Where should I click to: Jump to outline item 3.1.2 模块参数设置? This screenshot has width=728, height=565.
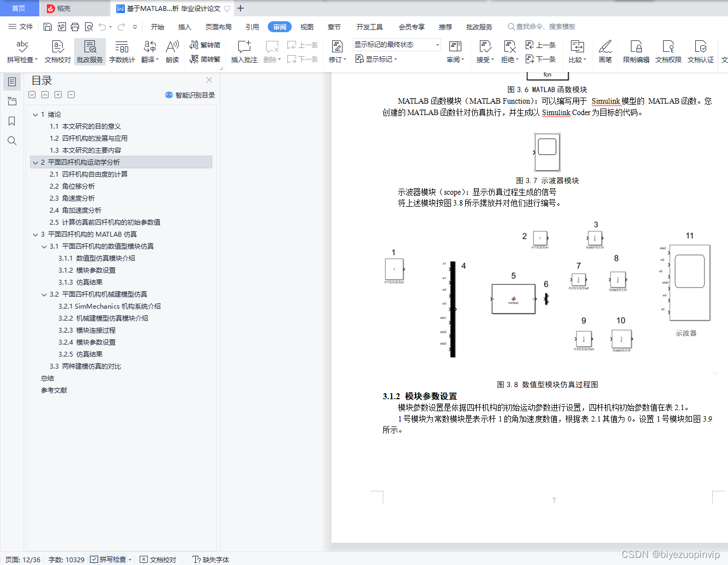87,271
